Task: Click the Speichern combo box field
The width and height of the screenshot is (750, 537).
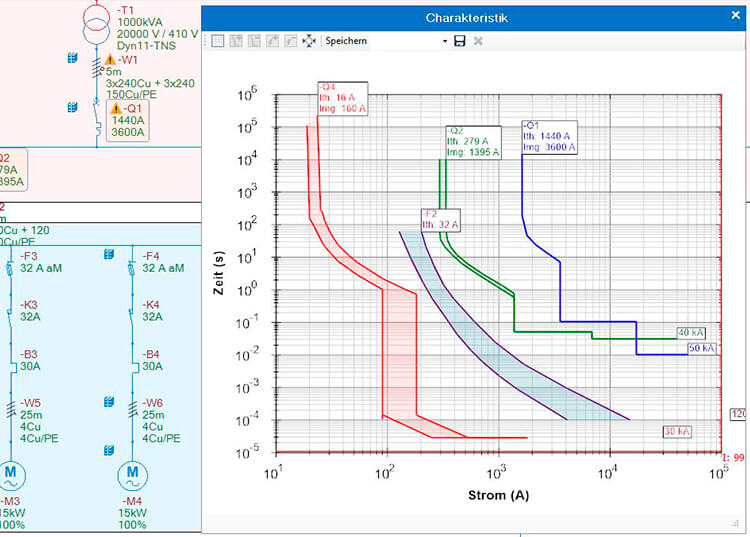Action: [x=386, y=41]
